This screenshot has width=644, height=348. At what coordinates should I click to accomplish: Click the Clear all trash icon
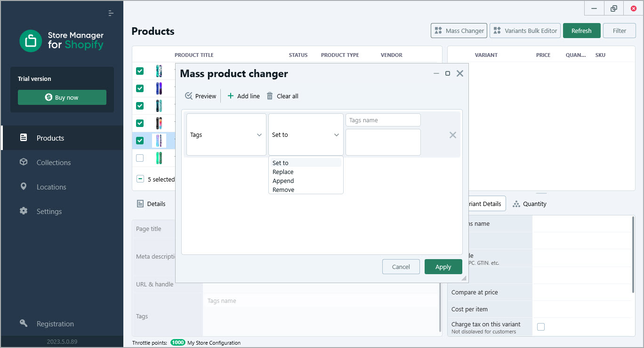[x=270, y=96]
